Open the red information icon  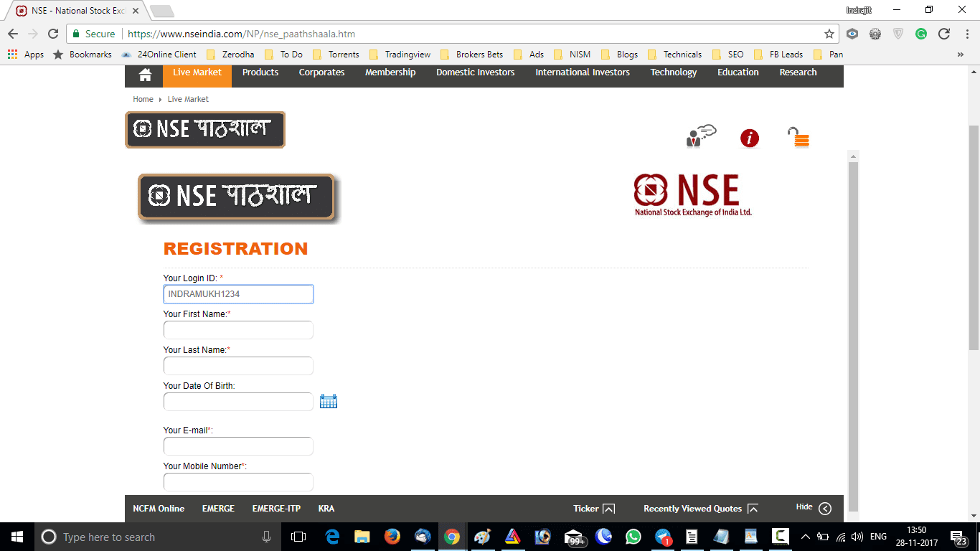point(750,138)
